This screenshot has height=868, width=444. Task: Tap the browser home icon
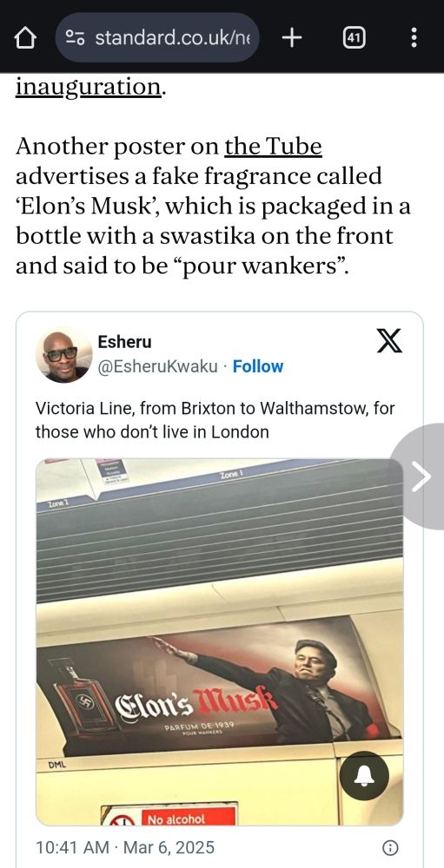point(24,37)
